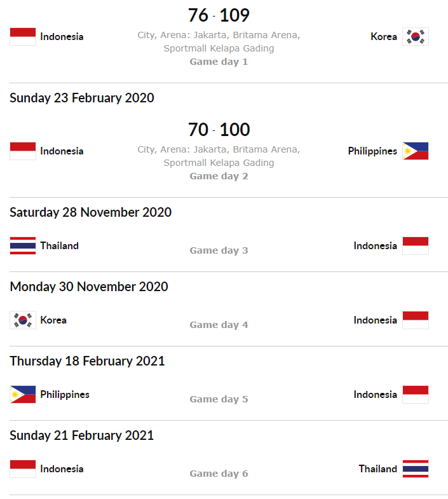Click Philippines flag in Game day 5 match
Screen dimensions: 448x499
pos(23,394)
